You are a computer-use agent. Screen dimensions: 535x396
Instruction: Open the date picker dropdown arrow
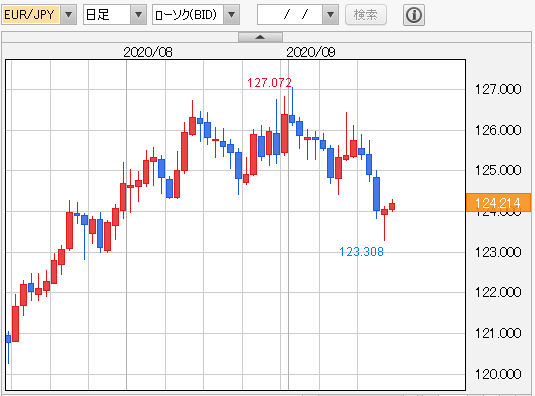(x=330, y=15)
